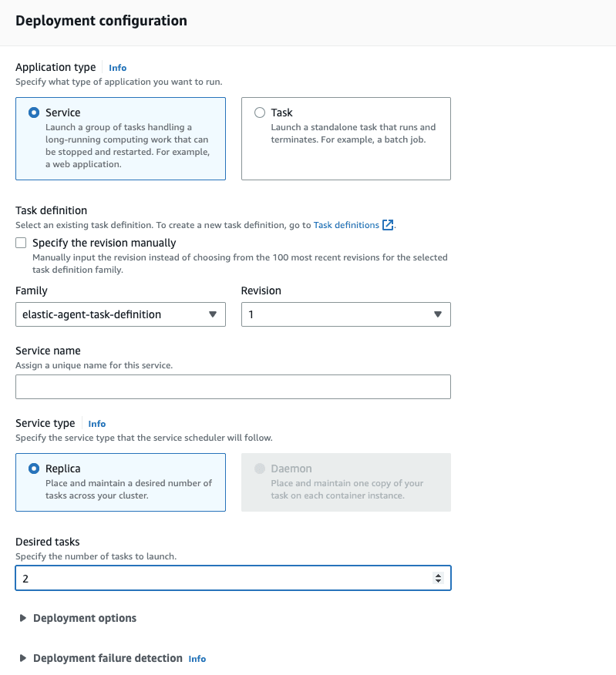616x675 pixels.
Task: Select the Task application type radio
Action: click(x=260, y=112)
